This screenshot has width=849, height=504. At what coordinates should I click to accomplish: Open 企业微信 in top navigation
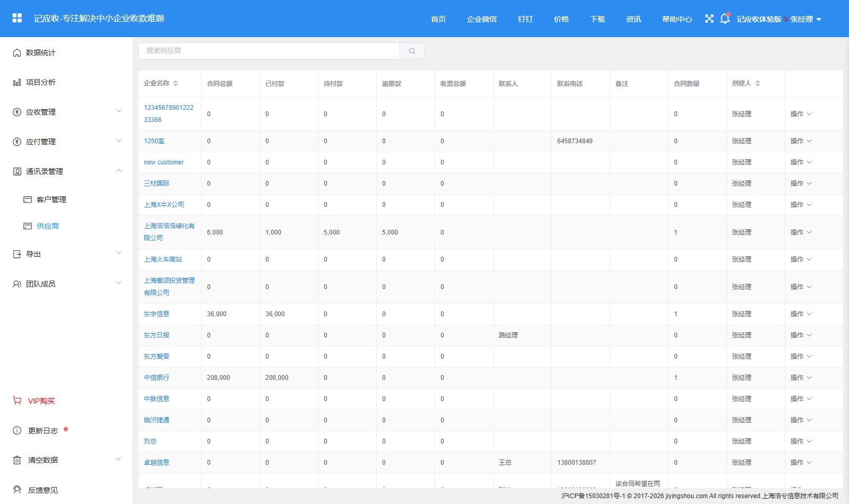482,19
